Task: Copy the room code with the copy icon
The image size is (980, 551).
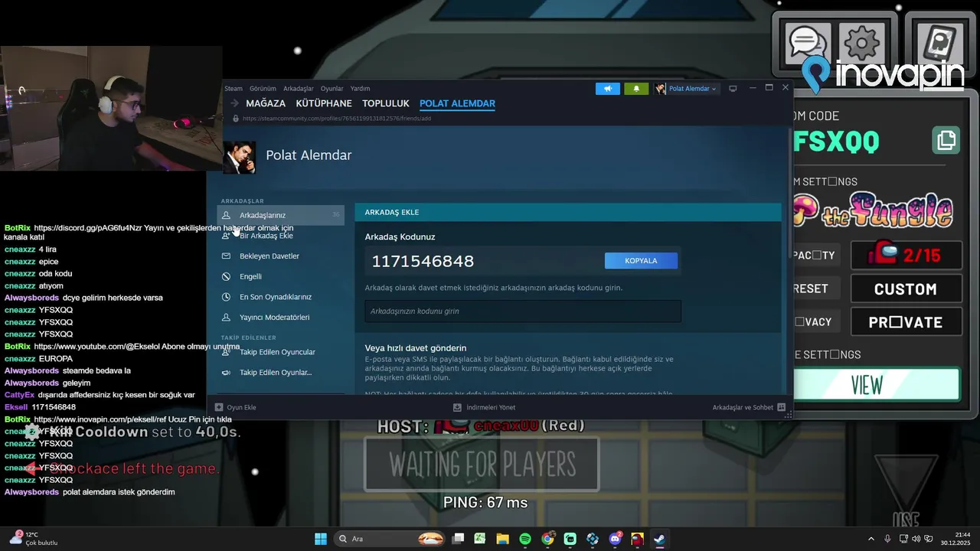Action: [x=946, y=141]
